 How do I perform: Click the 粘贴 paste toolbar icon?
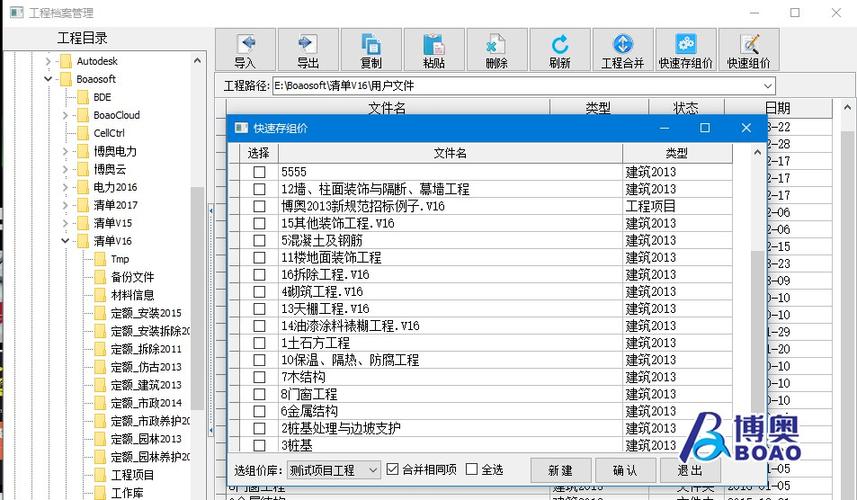pyautogui.click(x=434, y=50)
